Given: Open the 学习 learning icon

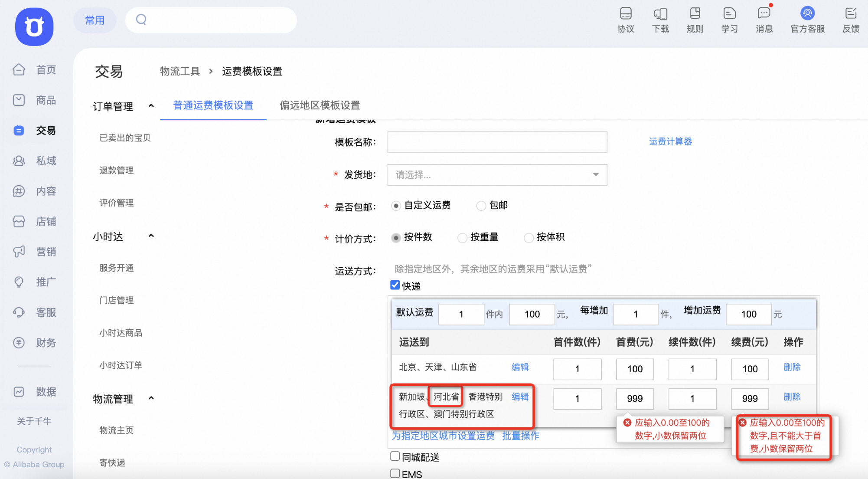Looking at the screenshot, I should [x=729, y=20].
